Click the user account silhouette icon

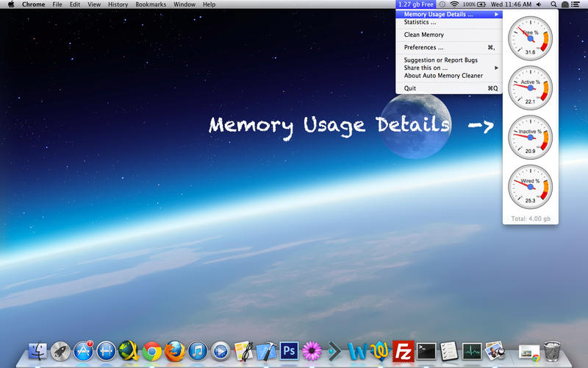(x=564, y=4)
